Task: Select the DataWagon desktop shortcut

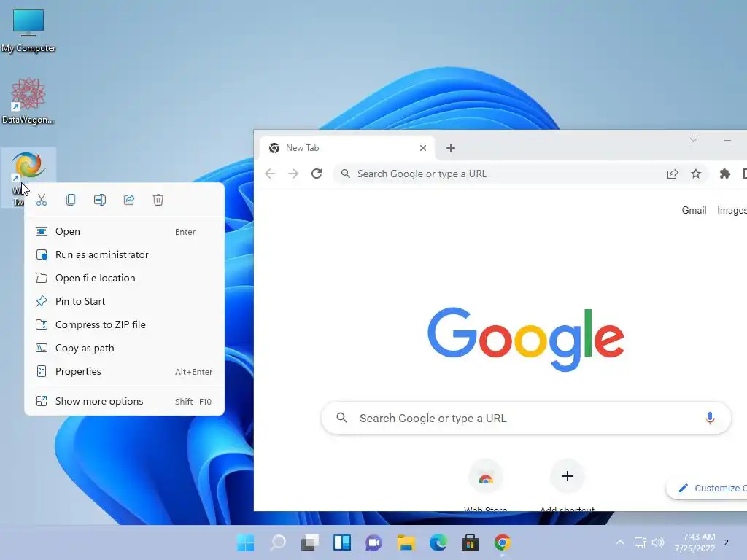Action: [x=28, y=101]
